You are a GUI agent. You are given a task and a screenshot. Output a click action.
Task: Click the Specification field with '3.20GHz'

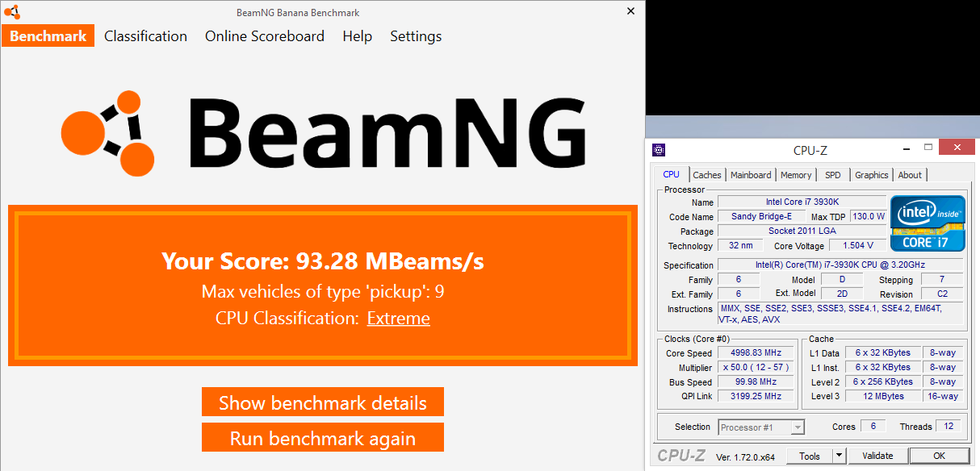click(840, 265)
